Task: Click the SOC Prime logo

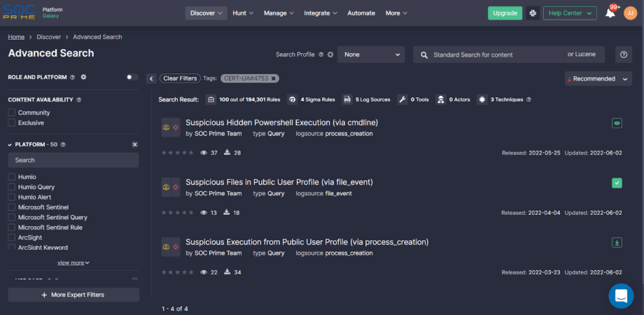Action: coord(20,13)
